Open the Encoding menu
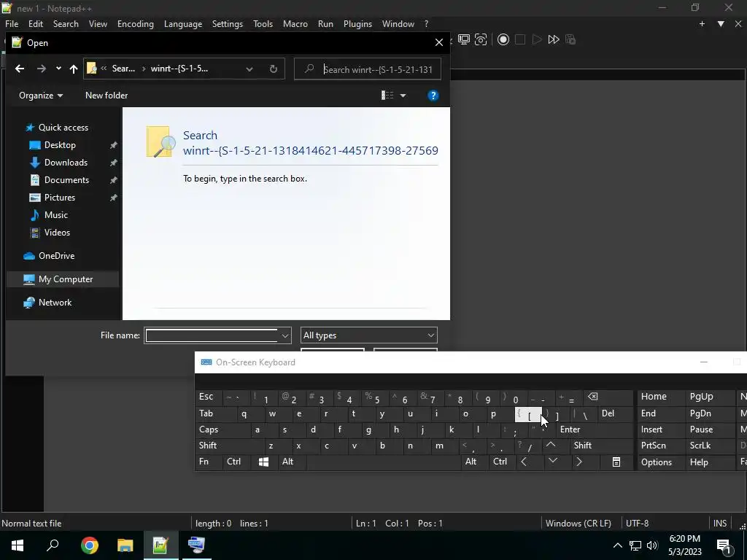Image resolution: width=747 pixels, height=560 pixels. [x=135, y=24]
